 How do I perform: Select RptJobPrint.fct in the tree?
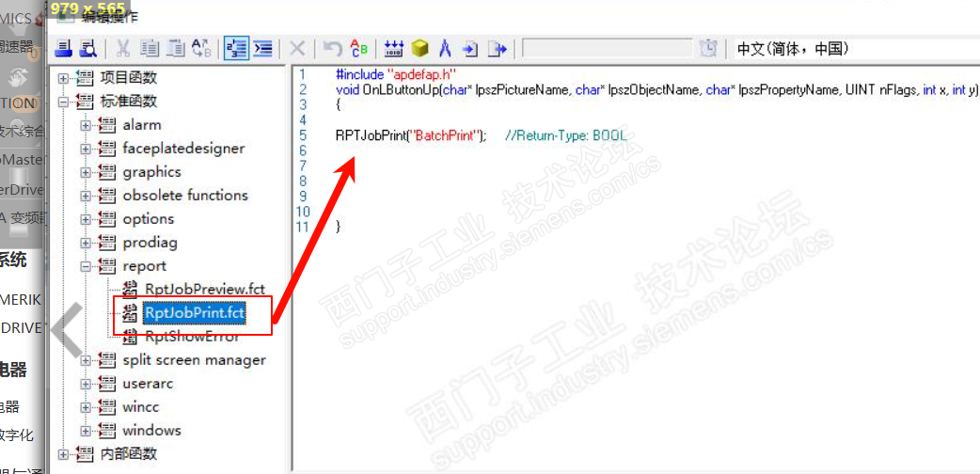pos(194,312)
